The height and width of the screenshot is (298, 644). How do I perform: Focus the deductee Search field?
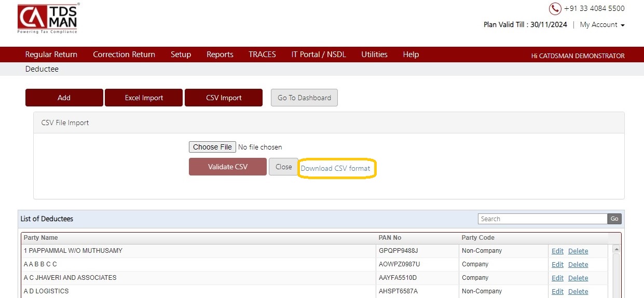pos(542,219)
